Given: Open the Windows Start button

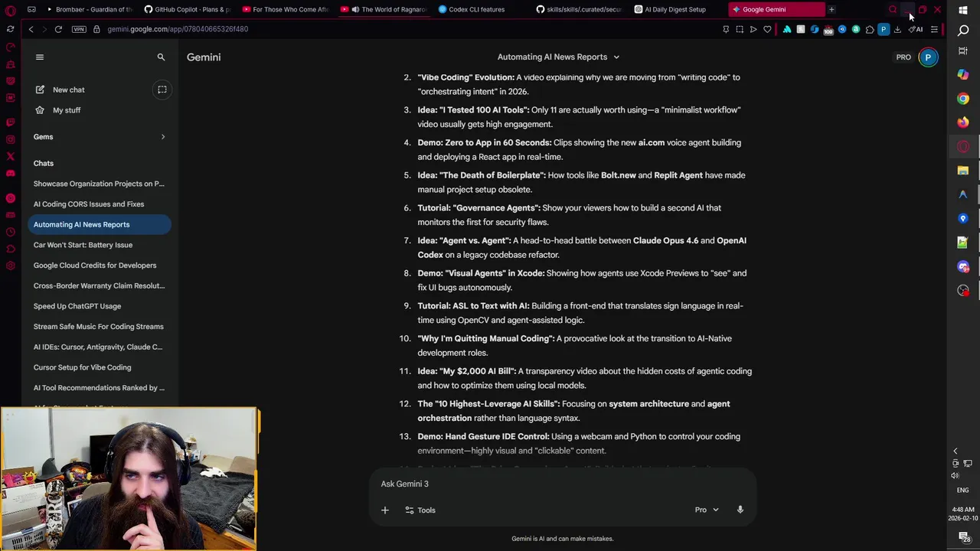Looking at the screenshot, I should [963, 10].
